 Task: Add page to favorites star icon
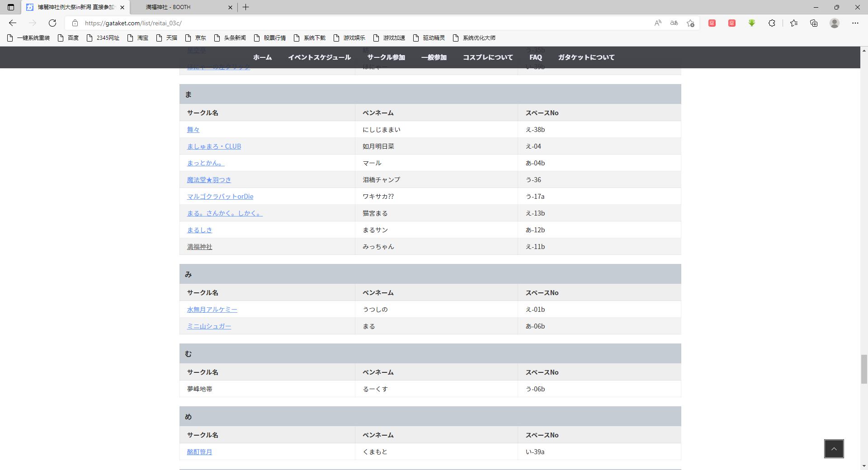[x=690, y=23]
